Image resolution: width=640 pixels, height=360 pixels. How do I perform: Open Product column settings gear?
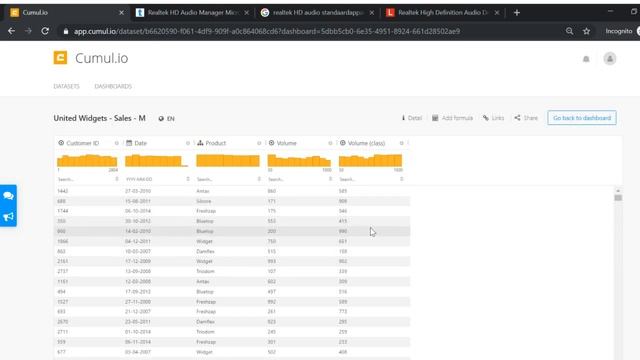coord(259,143)
